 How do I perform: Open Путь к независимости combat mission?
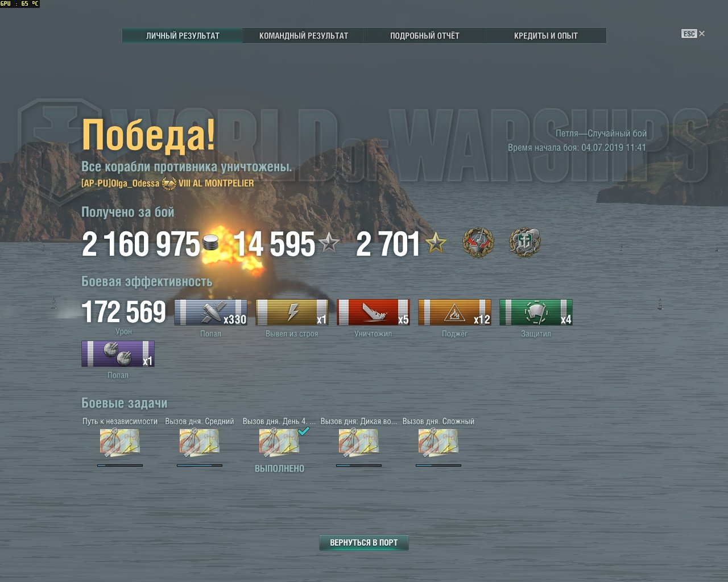tap(120, 443)
